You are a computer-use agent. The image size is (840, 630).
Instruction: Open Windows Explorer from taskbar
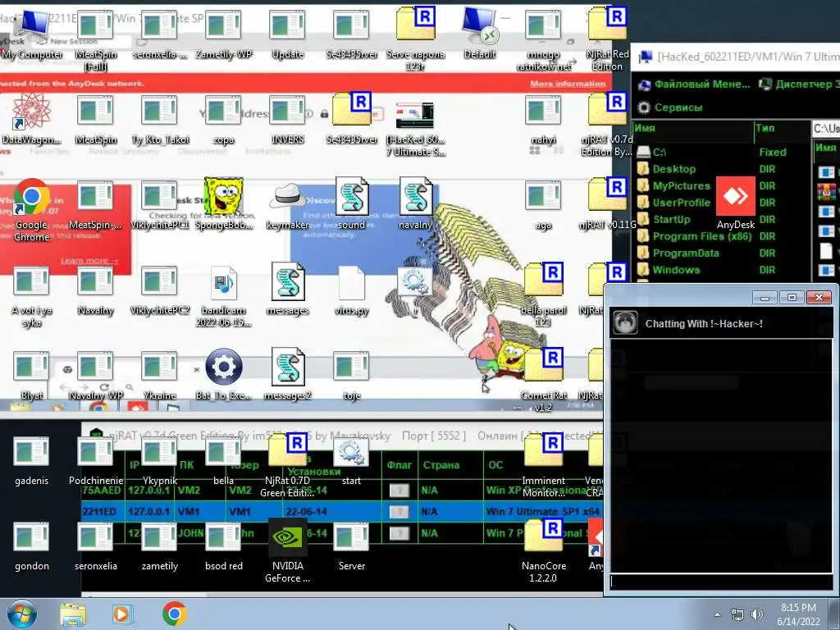73,614
